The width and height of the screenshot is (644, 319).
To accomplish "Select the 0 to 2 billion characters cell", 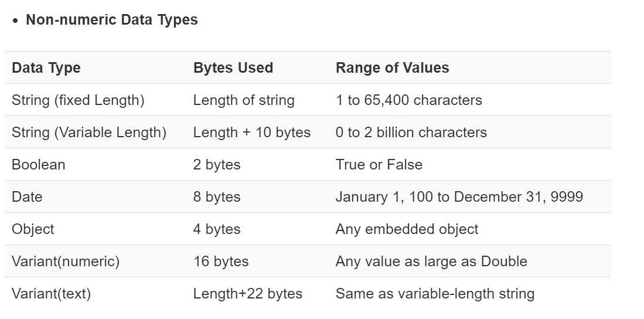I will [x=411, y=133].
